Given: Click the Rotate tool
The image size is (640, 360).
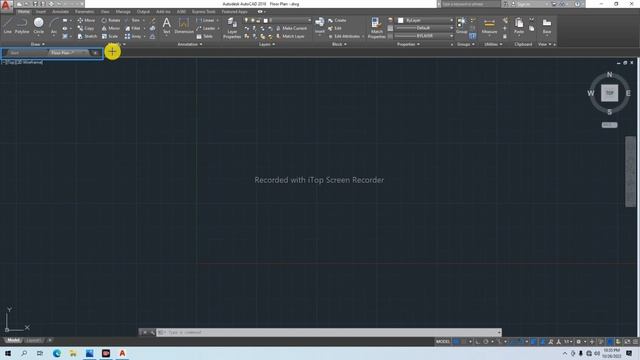Looking at the screenshot, I should [111, 20].
